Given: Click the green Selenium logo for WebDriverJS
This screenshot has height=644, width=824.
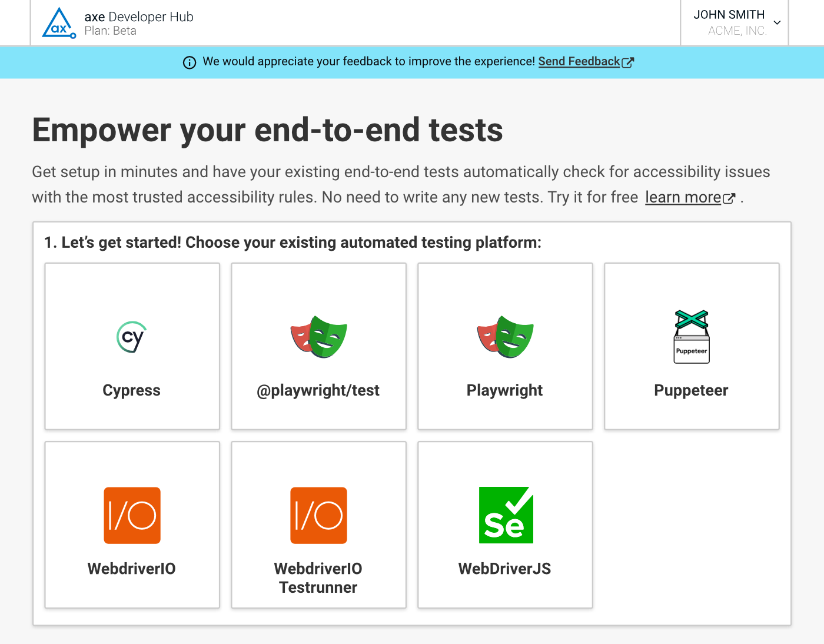Looking at the screenshot, I should coord(506,516).
